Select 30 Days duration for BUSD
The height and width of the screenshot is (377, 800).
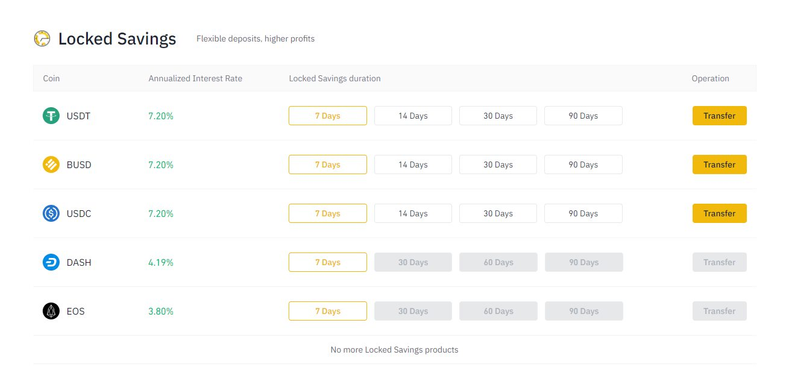tap(498, 165)
